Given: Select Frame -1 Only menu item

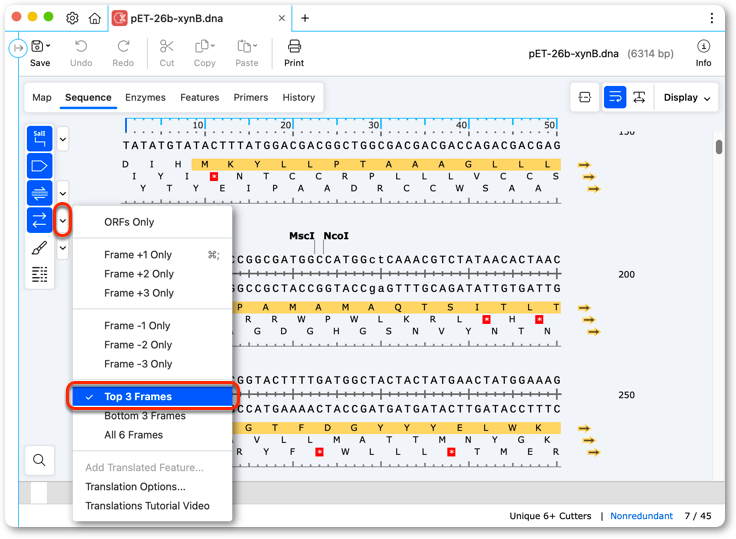Looking at the screenshot, I should point(153,325).
